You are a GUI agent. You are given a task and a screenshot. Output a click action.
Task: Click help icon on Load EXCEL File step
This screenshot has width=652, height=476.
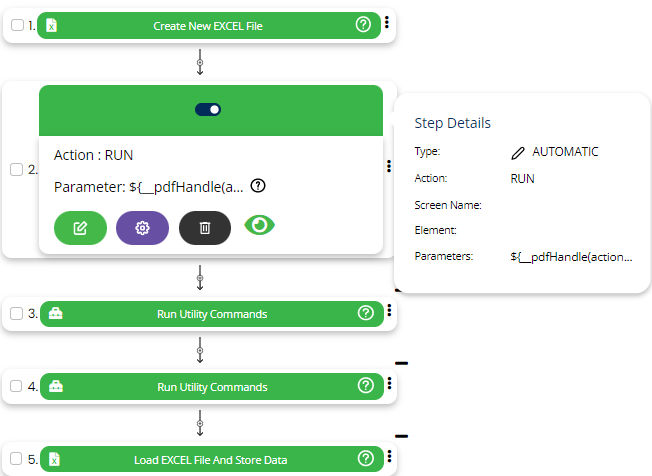coord(365,459)
